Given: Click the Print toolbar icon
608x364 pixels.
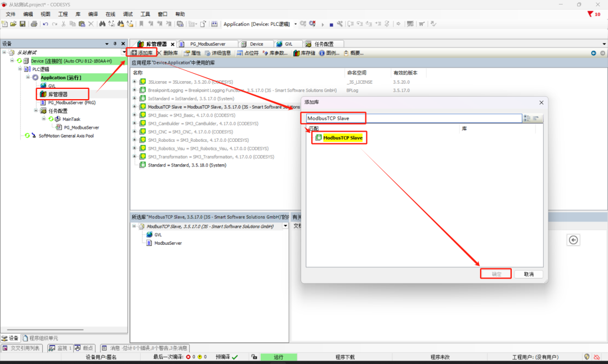Looking at the screenshot, I should (x=34, y=24).
